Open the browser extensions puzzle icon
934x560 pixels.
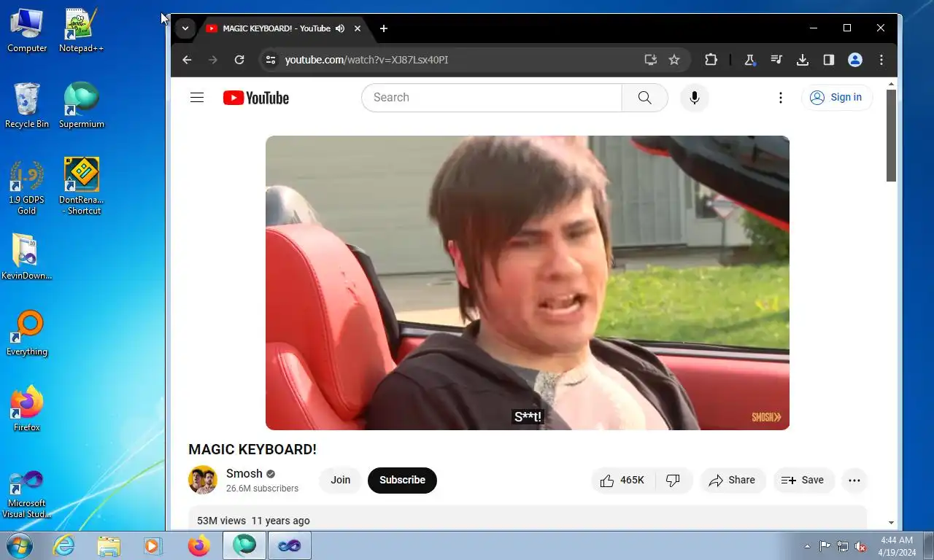(711, 60)
